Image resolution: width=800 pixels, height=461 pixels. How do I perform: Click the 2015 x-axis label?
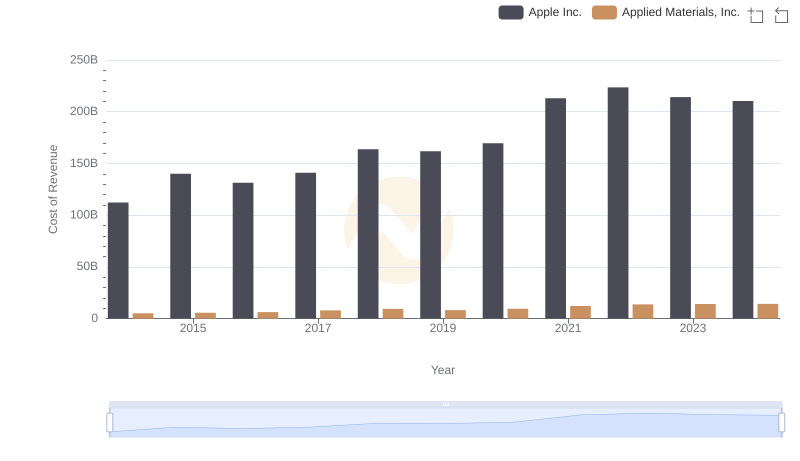pyautogui.click(x=193, y=328)
